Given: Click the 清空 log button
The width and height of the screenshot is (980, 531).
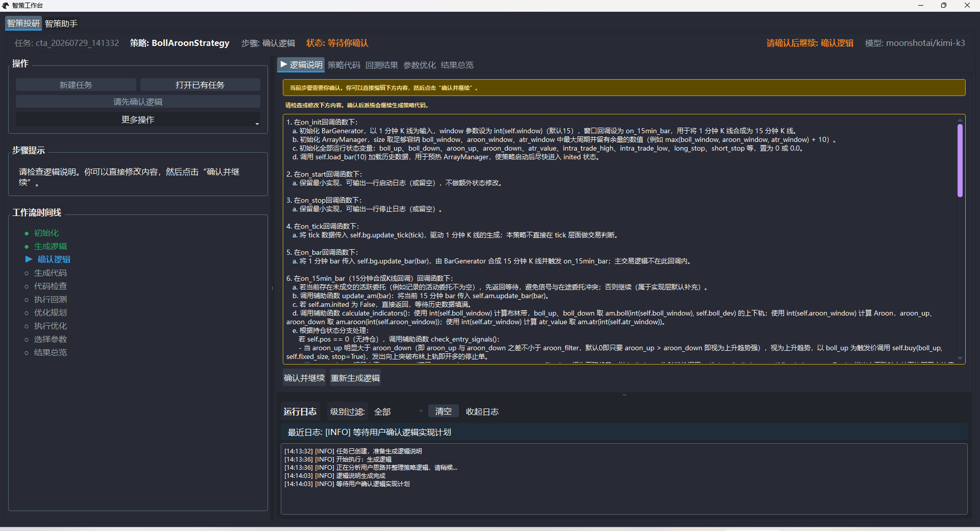Looking at the screenshot, I should (x=443, y=412).
